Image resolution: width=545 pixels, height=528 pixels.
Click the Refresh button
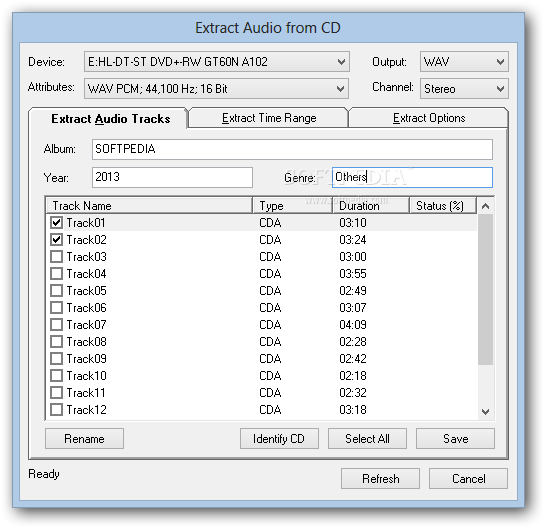coord(380,479)
